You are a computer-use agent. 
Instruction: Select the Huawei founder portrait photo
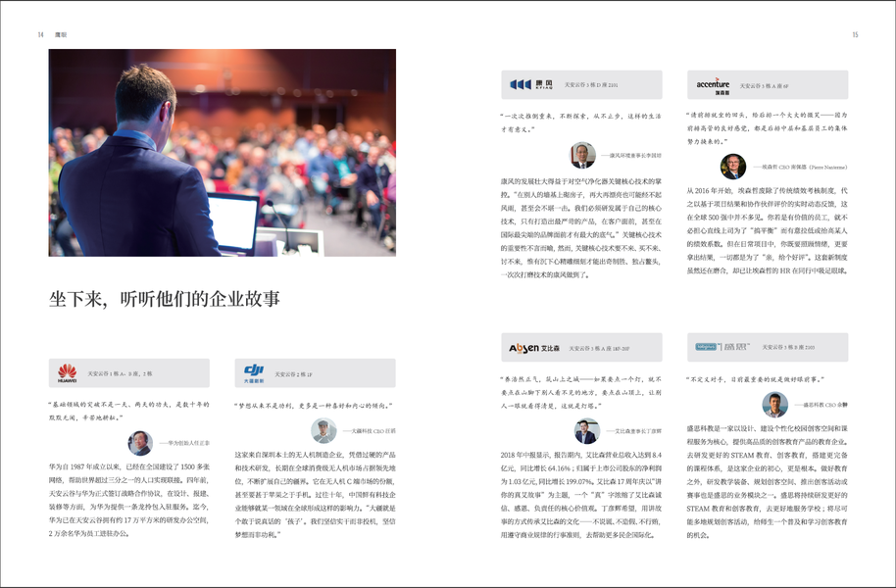[x=140, y=443]
